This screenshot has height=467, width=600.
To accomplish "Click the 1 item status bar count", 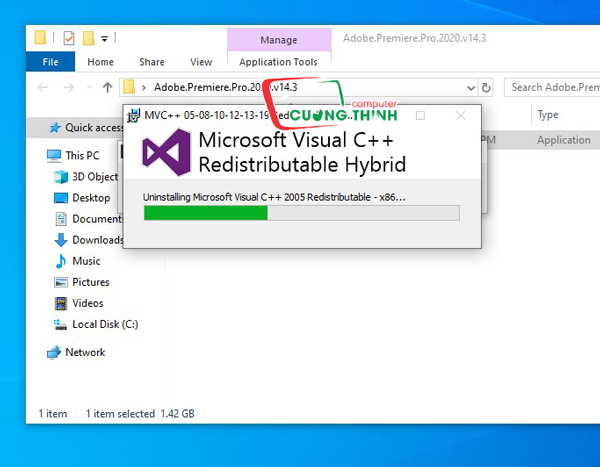I will coord(53,413).
